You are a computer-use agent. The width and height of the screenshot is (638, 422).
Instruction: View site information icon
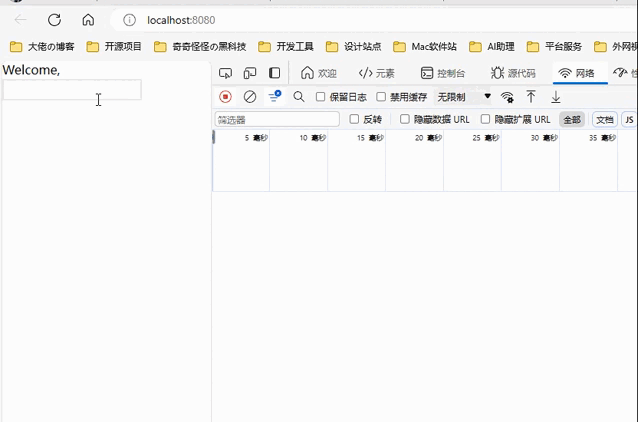129,20
